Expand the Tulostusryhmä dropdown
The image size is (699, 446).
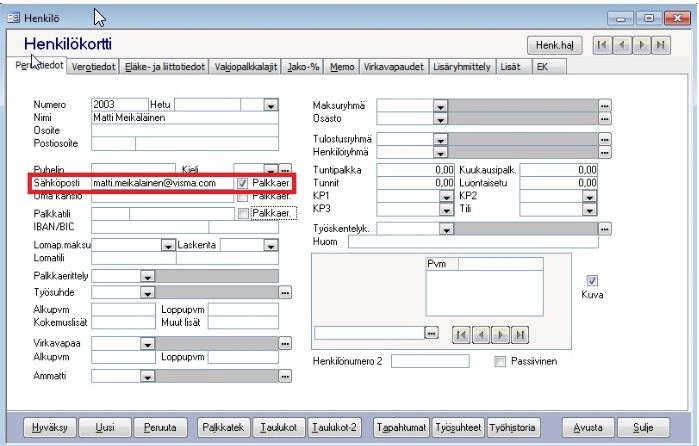pos(440,140)
